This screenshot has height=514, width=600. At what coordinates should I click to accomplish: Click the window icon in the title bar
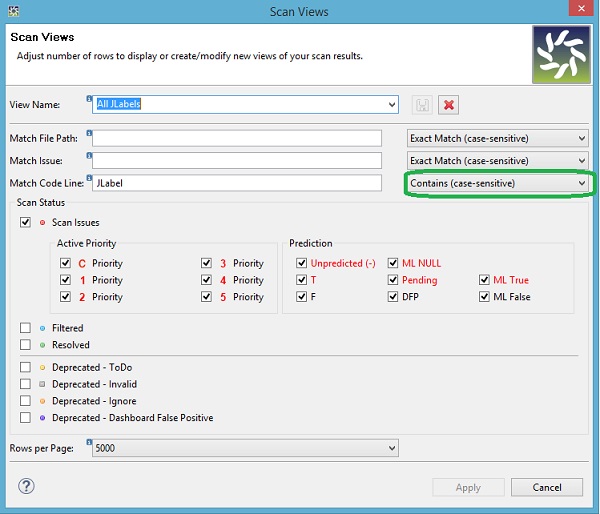[x=13, y=11]
